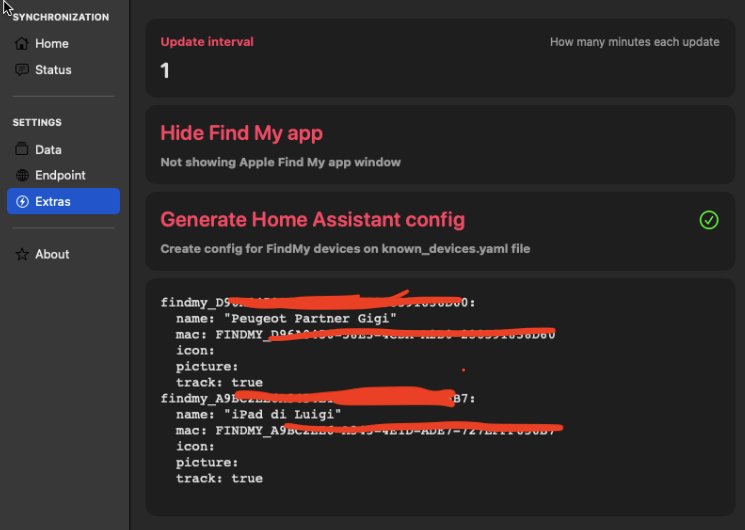Screen dimensions: 745x530
Task: Click the SETTINGS section header
Action: [x=37, y=123]
